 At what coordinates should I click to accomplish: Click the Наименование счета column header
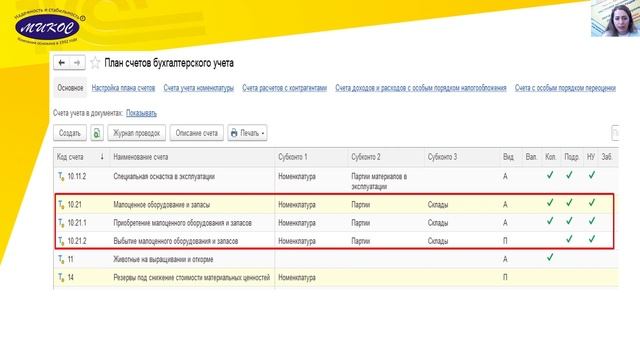pyautogui.click(x=192, y=157)
